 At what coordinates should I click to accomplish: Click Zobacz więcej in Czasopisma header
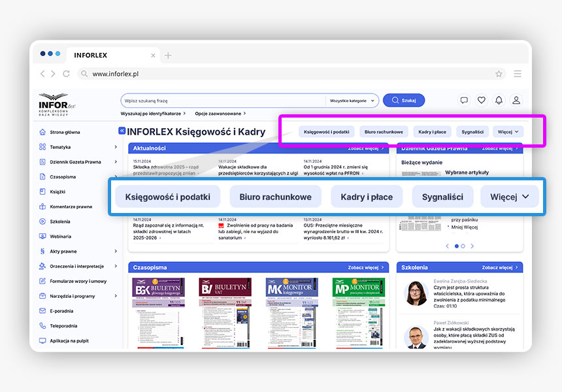(x=365, y=267)
